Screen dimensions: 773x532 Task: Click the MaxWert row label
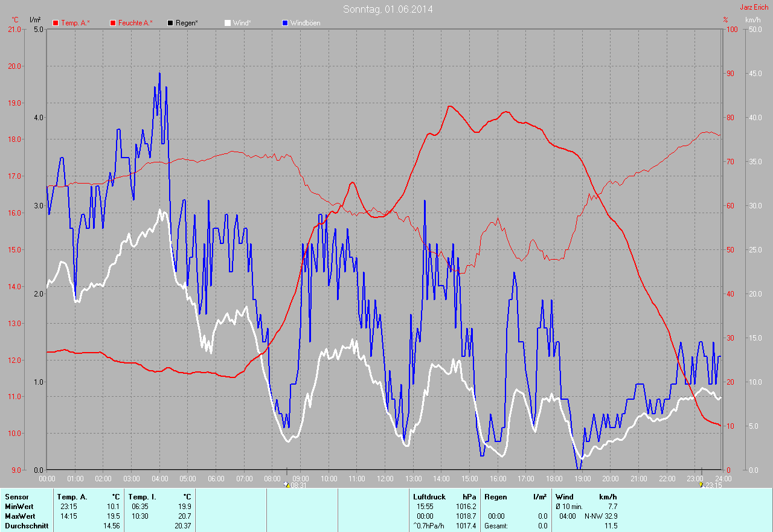point(20,516)
